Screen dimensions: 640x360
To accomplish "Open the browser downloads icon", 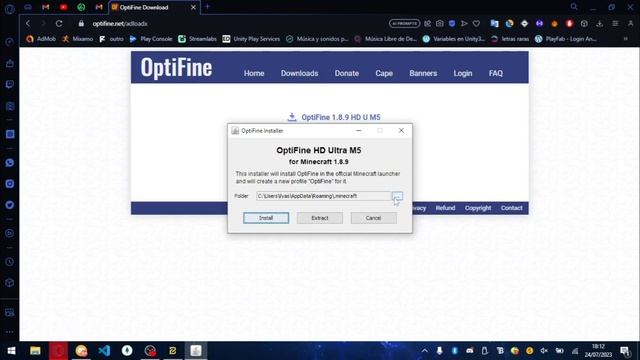I will 600,24.
